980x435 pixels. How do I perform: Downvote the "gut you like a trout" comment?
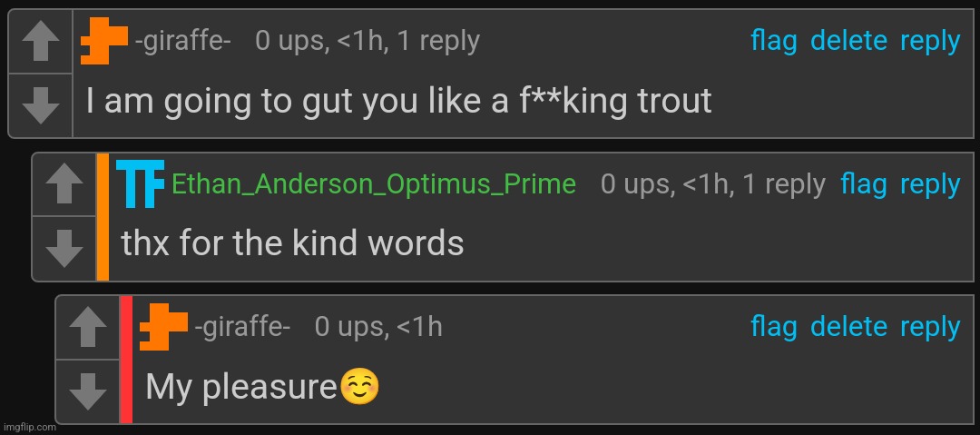40,104
